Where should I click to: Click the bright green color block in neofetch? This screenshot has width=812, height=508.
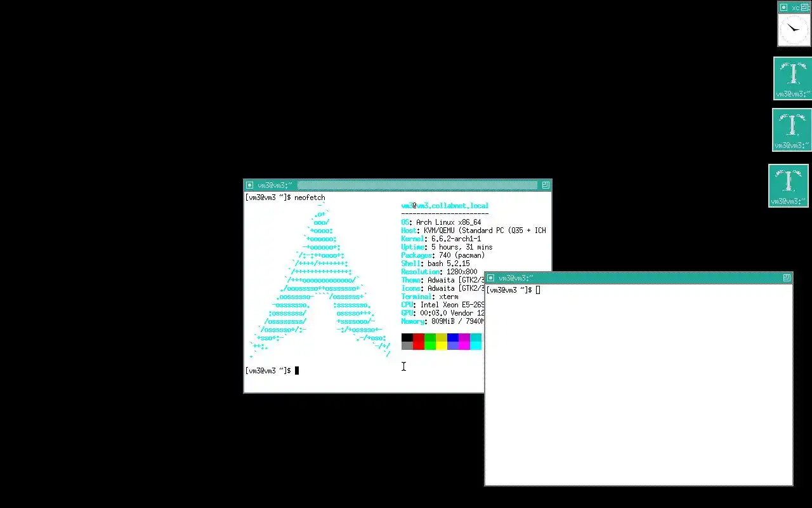pyautogui.click(x=430, y=345)
